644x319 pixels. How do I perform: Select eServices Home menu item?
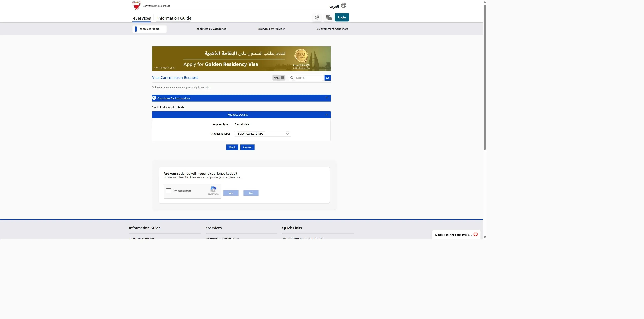[149, 29]
